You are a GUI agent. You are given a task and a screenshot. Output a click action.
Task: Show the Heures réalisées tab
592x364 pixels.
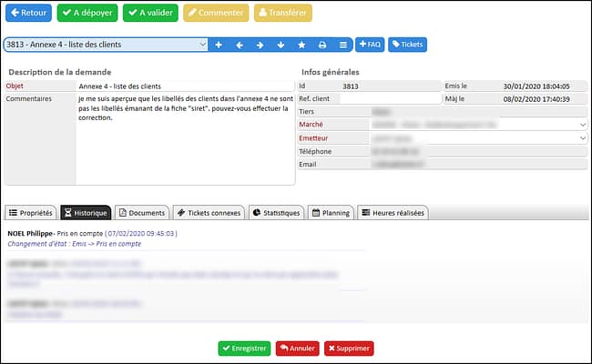coord(393,213)
